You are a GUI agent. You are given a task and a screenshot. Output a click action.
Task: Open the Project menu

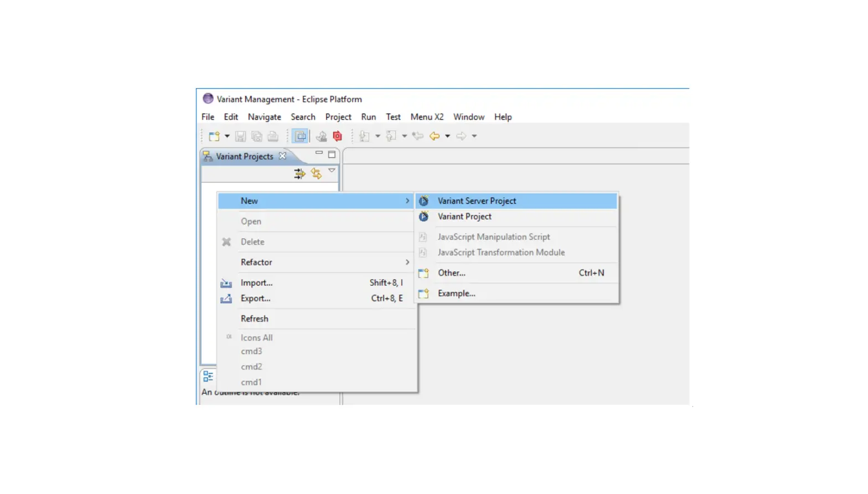tap(338, 117)
